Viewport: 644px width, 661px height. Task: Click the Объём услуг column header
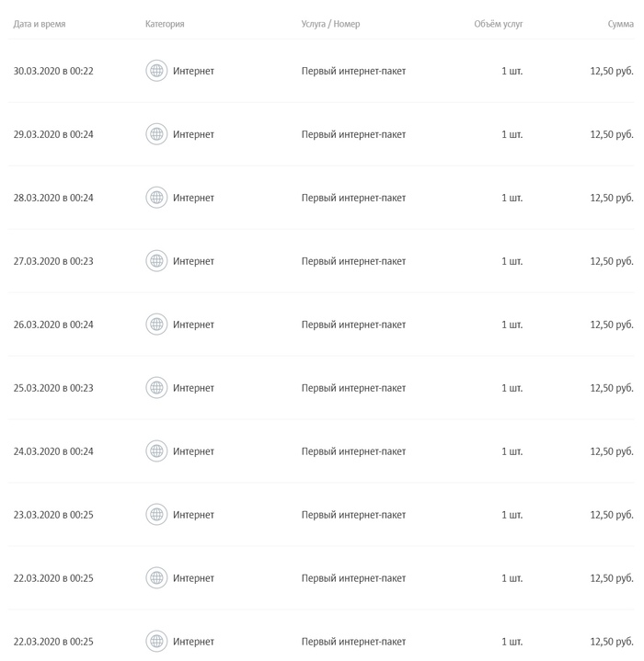pyautogui.click(x=499, y=24)
